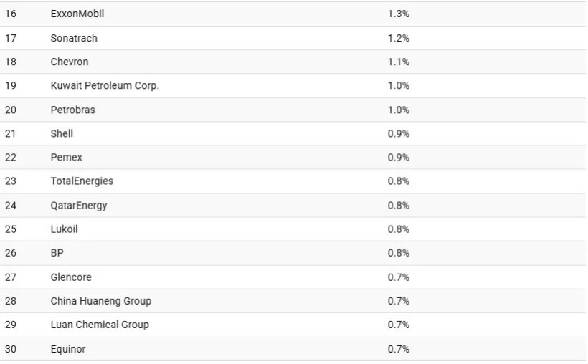588x364 pixels.
Task: Select the 1.2% share for Sonatrach
Action: 398,38
